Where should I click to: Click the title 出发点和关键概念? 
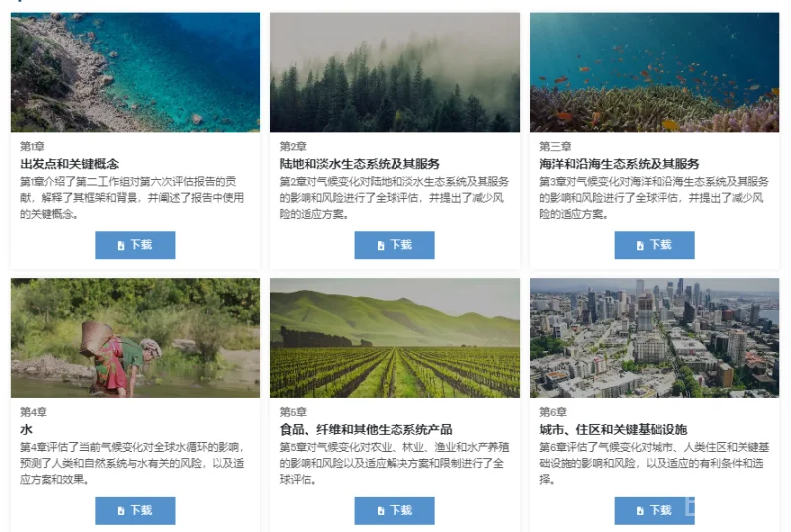pyautogui.click(x=69, y=164)
